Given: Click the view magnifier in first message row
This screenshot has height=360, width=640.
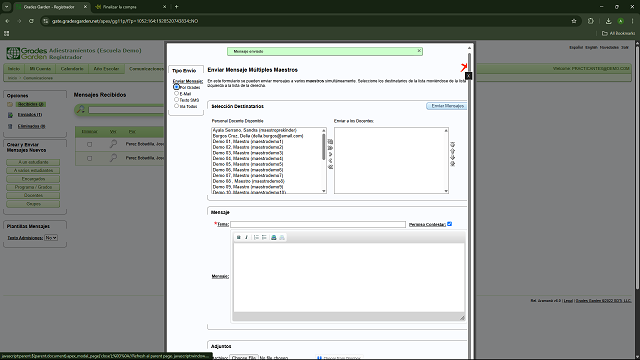Looking at the screenshot, I should tap(113, 144).
